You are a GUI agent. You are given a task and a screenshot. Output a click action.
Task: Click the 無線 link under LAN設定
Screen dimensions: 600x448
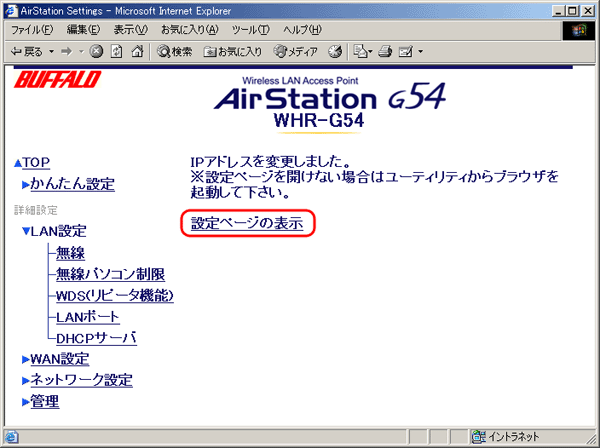click(x=70, y=253)
